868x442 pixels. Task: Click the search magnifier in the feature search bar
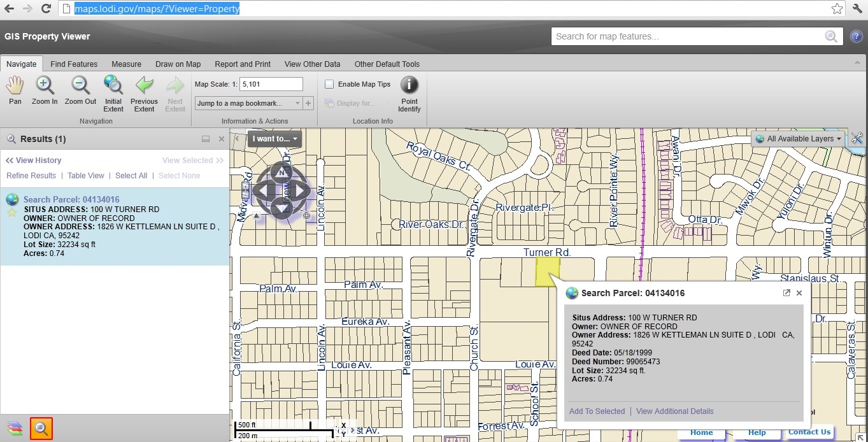click(x=830, y=36)
